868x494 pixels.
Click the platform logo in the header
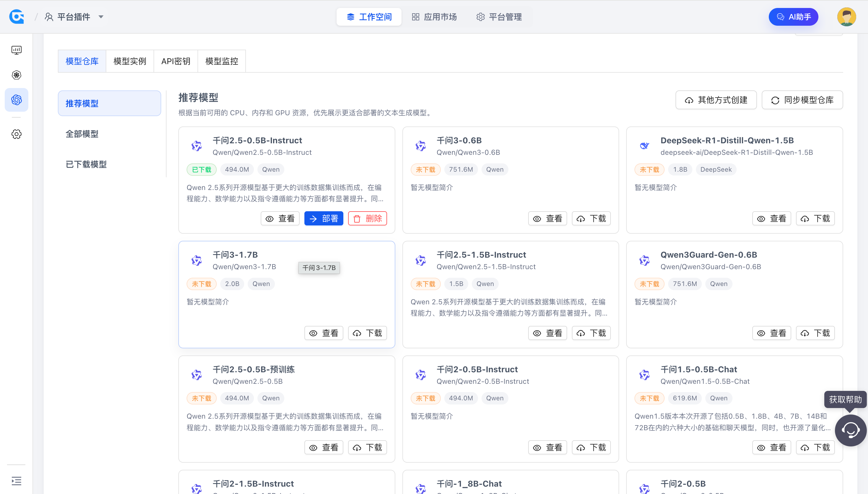17,17
